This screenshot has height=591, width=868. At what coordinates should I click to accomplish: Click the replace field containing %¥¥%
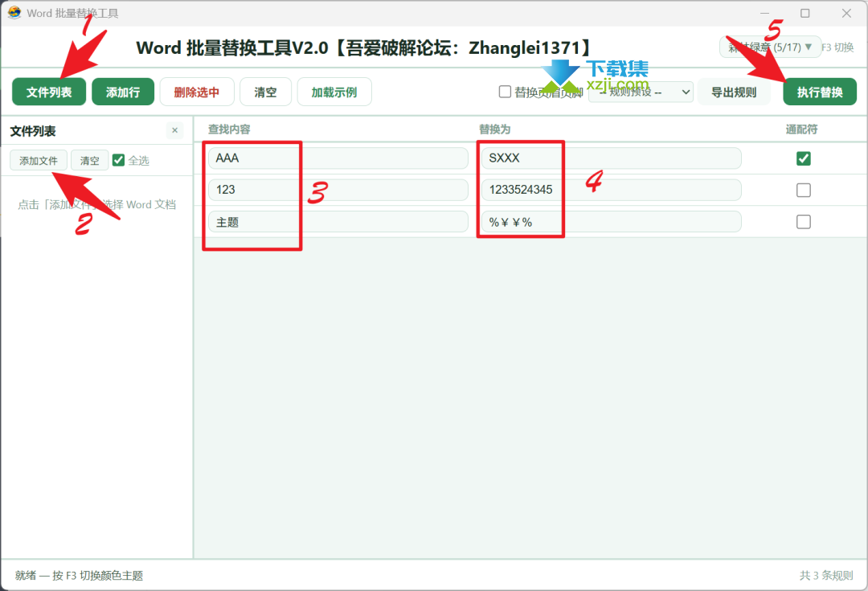(x=611, y=222)
